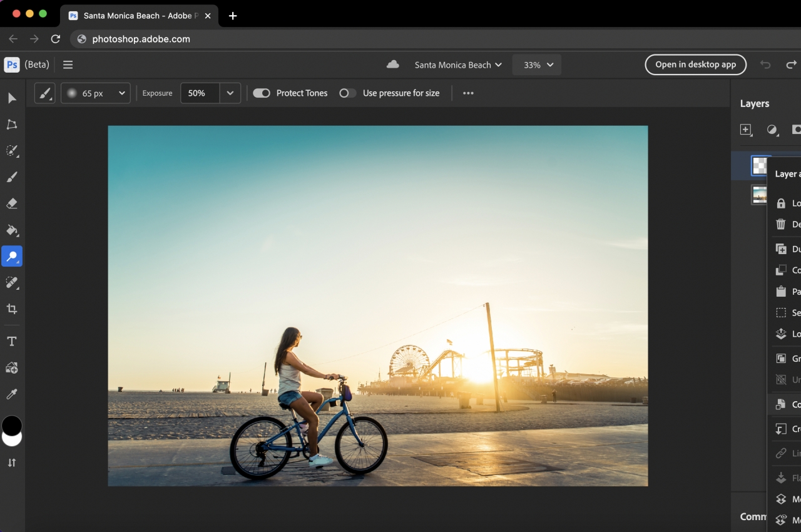
Task: Select the Eyedropper tool
Action: [12, 394]
